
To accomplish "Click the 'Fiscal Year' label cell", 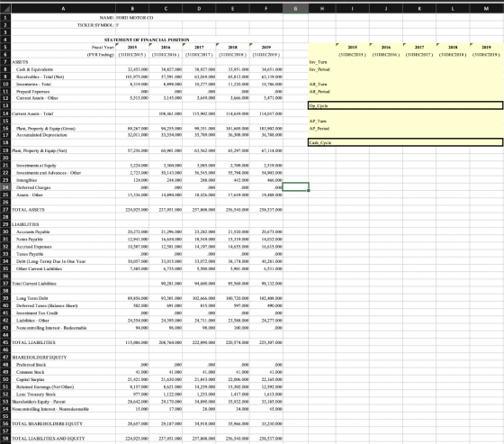I will 103,48.
